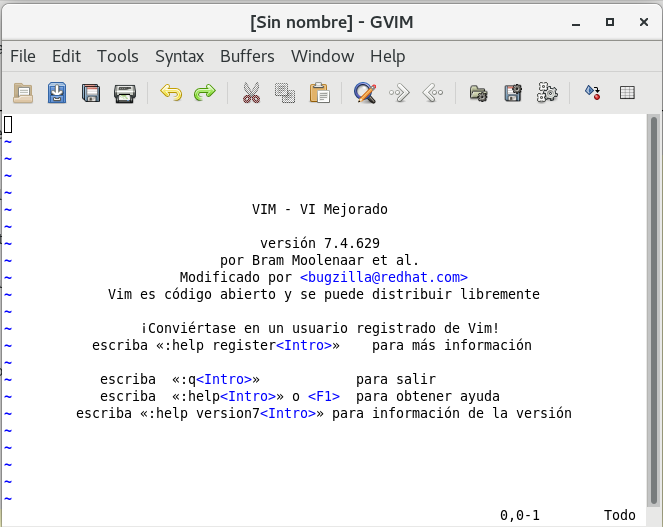
Task: Open the Syntax menu
Action: coord(179,56)
